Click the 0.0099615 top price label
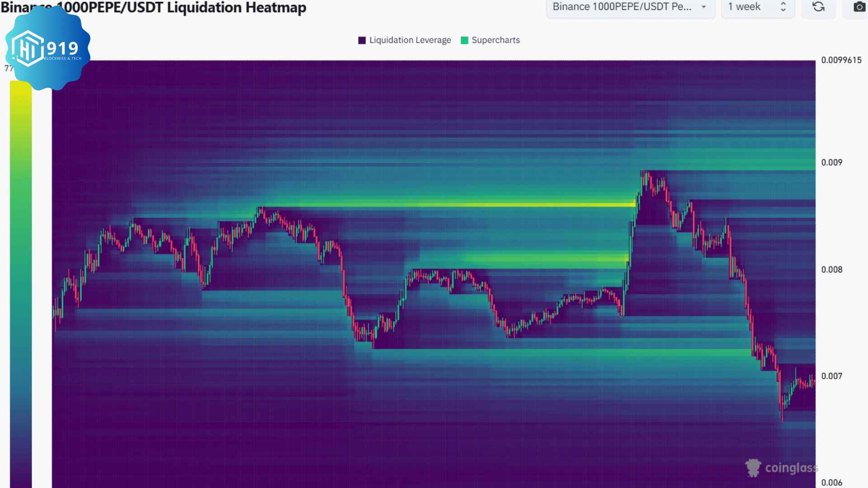 pyautogui.click(x=841, y=60)
